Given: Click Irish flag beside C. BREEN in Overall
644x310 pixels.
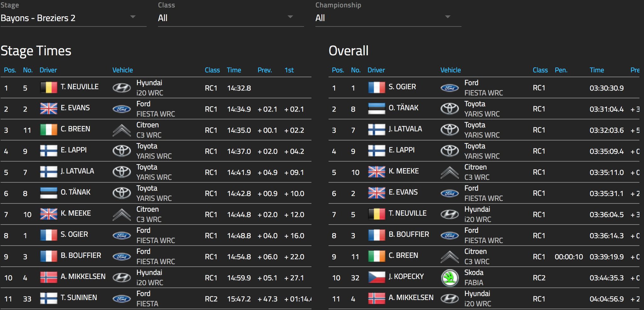Looking at the screenshot, I should 377,256.
